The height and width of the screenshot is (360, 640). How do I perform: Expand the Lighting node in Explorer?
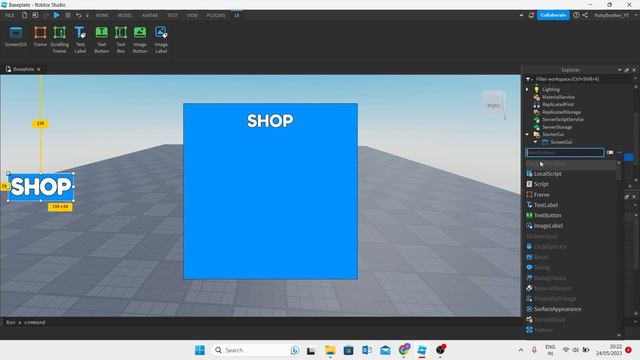527,89
